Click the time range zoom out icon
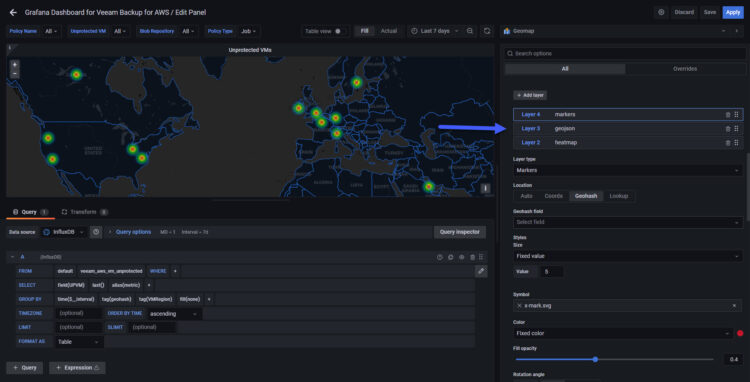750x382 pixels. tap(470, 31)
